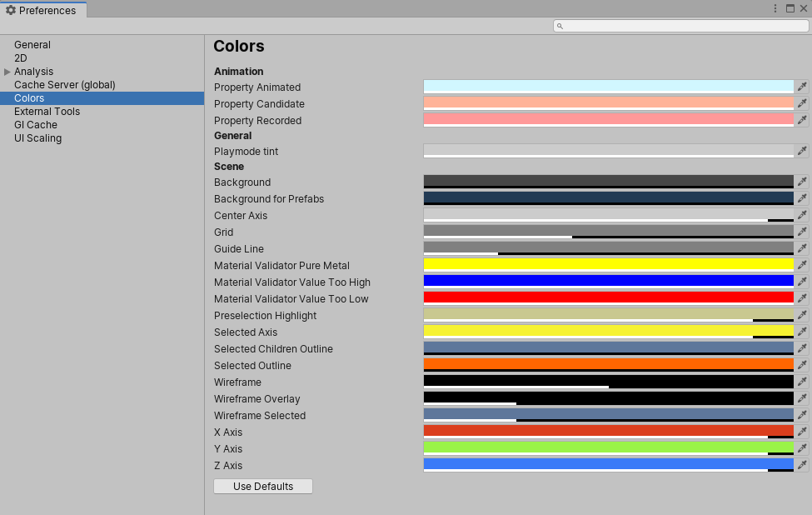Screen dimensions: 812x515
Task: Open the External Tools settings
Action: (x=47, y=112)
